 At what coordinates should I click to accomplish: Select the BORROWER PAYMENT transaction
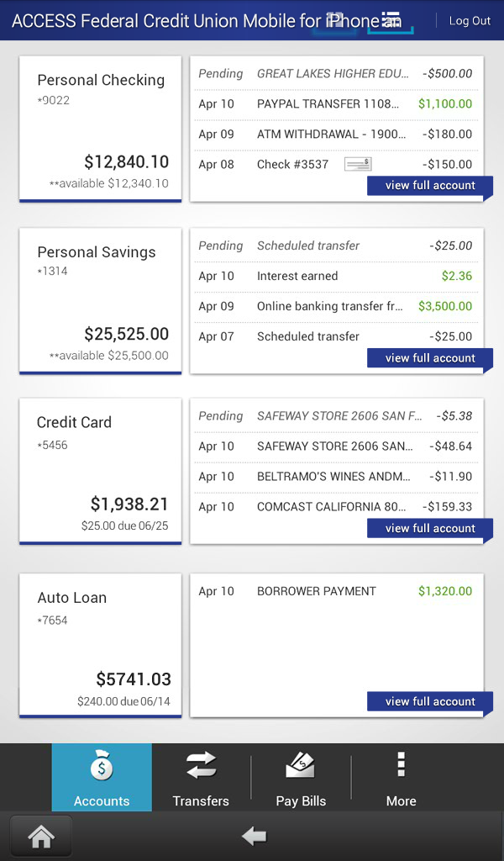(336, 591)
